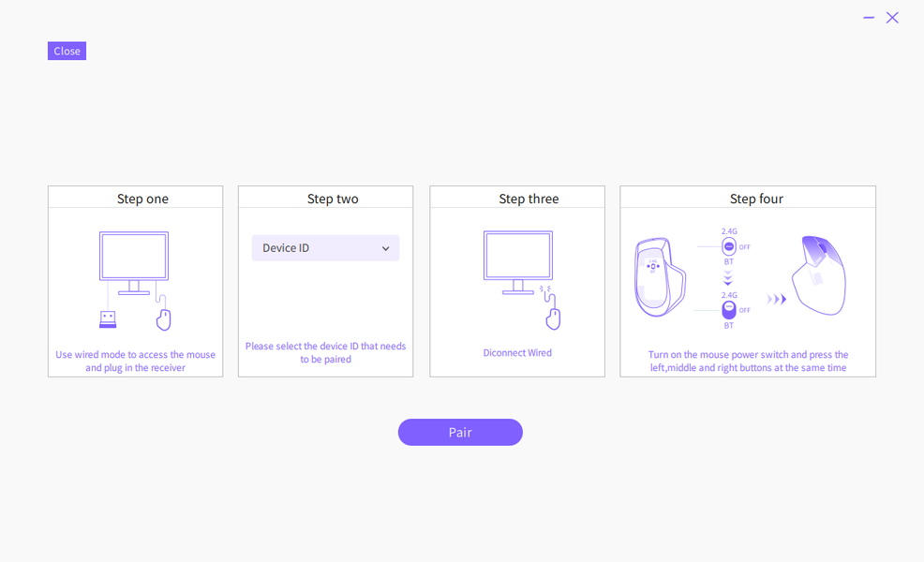Click the triple arrow icon in Step four

(777, 299)
